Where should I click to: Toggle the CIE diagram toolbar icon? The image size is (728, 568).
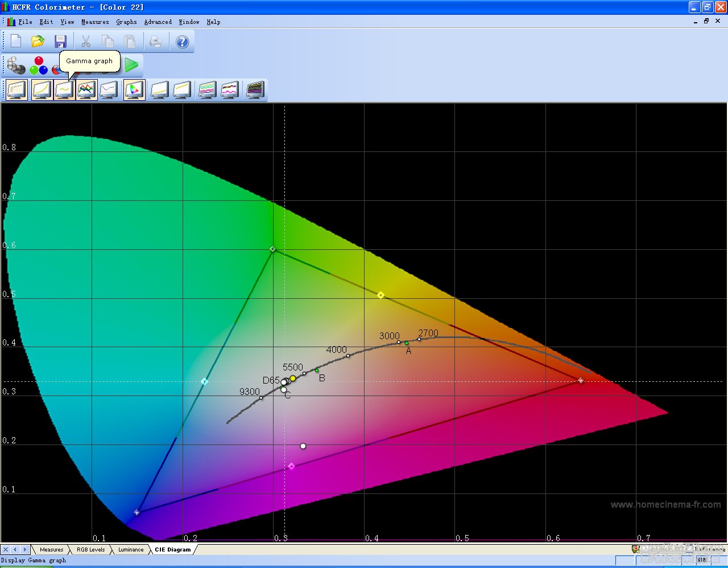[134, 90]
